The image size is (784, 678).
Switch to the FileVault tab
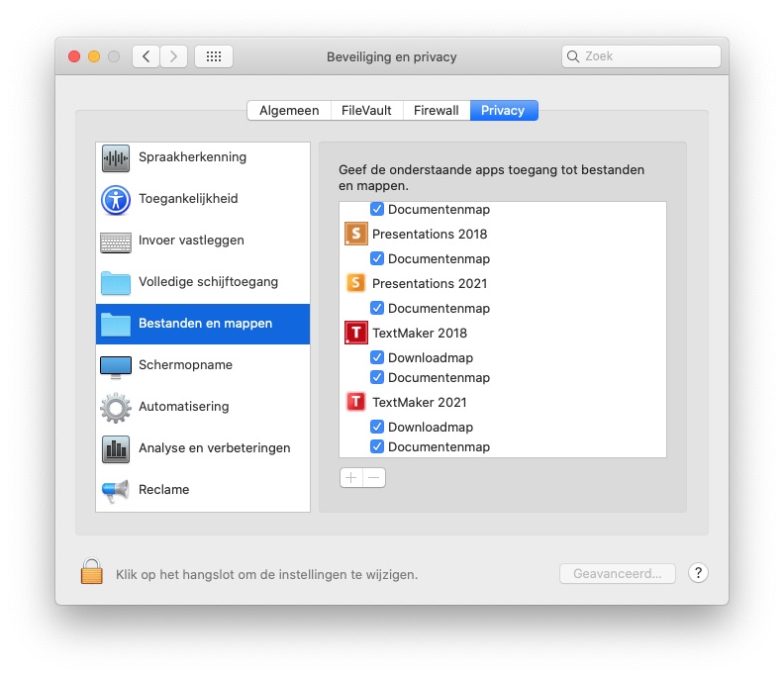click(x=366, y=111)
